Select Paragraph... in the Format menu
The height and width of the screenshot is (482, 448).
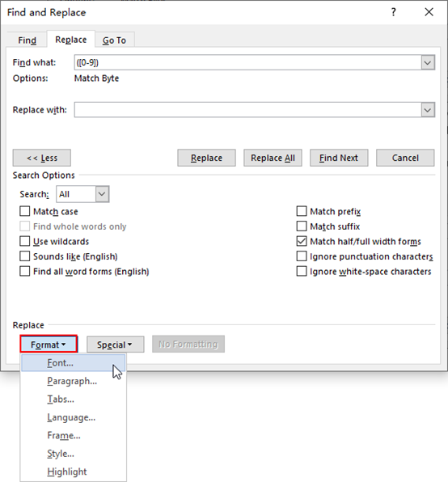coord(73,381)
